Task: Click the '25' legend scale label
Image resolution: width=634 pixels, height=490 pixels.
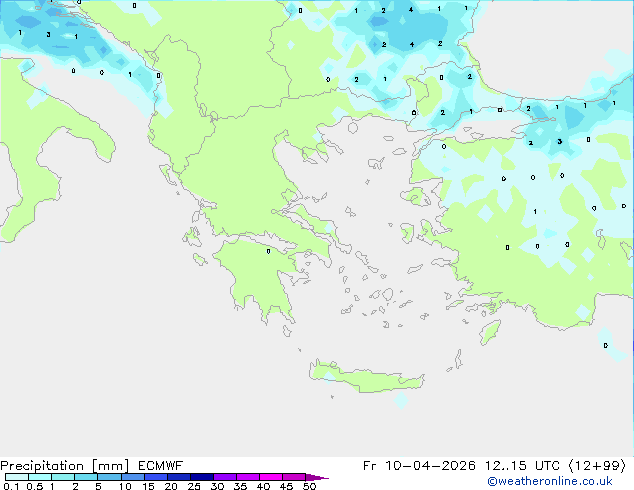Action: [x=194, y=486]
